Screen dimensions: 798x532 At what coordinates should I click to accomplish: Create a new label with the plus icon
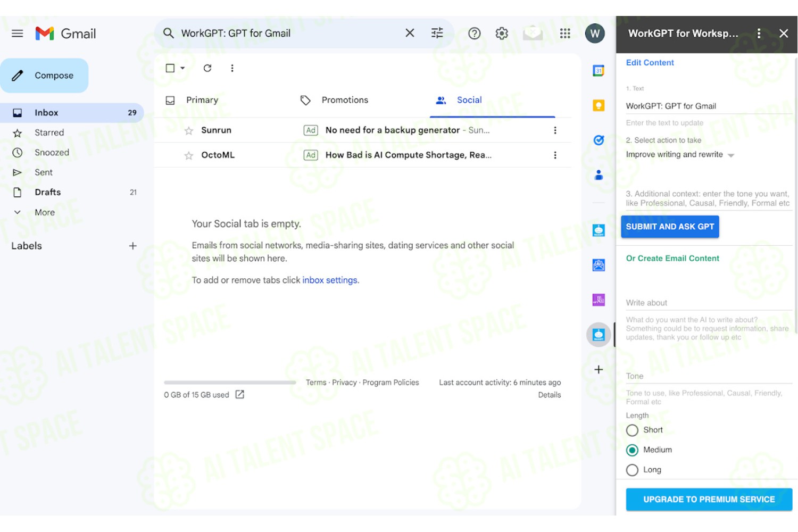point(133,246)
